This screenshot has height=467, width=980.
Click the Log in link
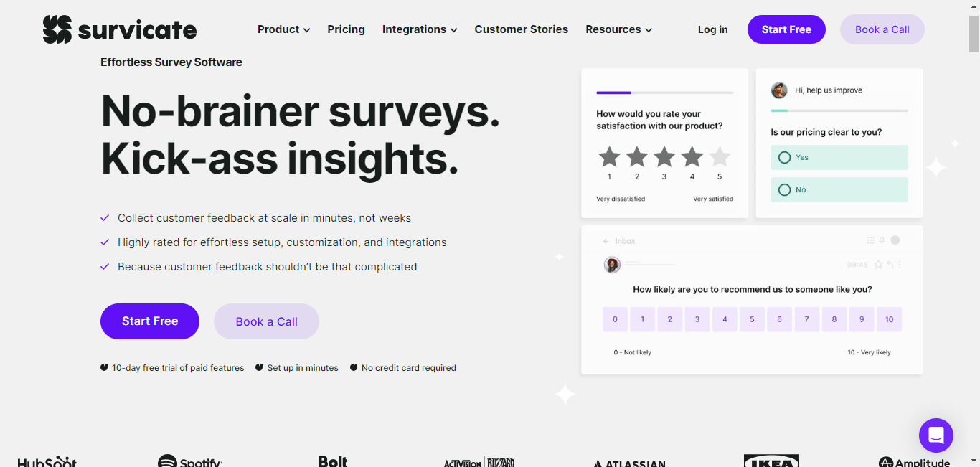[712, 29]
